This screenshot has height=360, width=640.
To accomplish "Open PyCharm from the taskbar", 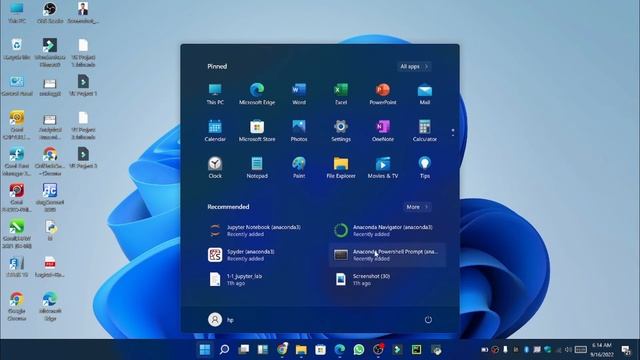I will click(x=416, y=349).
